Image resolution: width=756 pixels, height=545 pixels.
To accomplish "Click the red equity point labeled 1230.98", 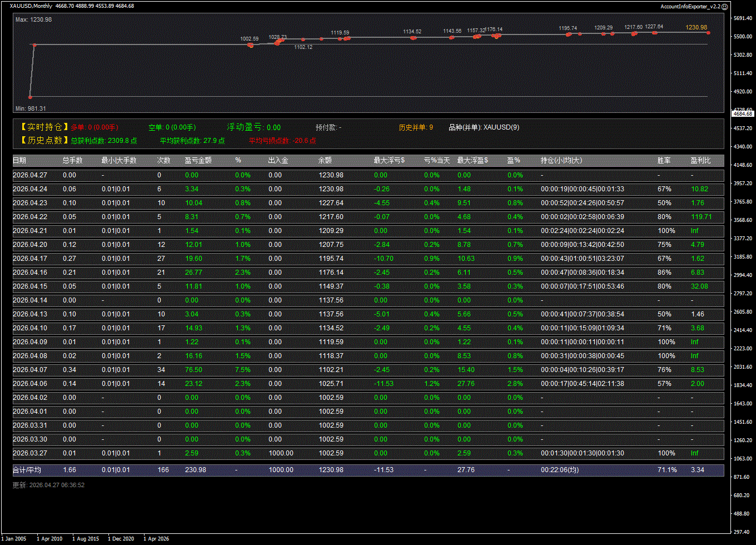I will pyautogui.click(x=708, y=33).
